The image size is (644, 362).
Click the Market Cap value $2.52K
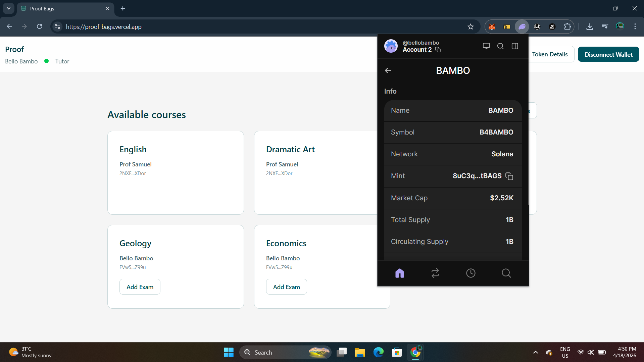click(x=501, y=198)
